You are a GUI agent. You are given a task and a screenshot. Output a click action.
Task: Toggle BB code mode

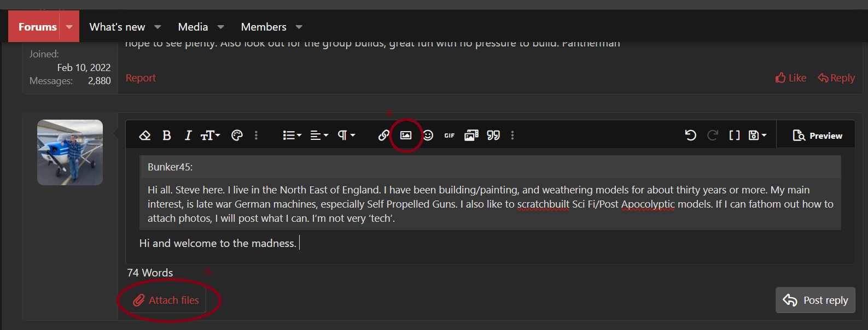pyautogui.click(x=735, y=135)
